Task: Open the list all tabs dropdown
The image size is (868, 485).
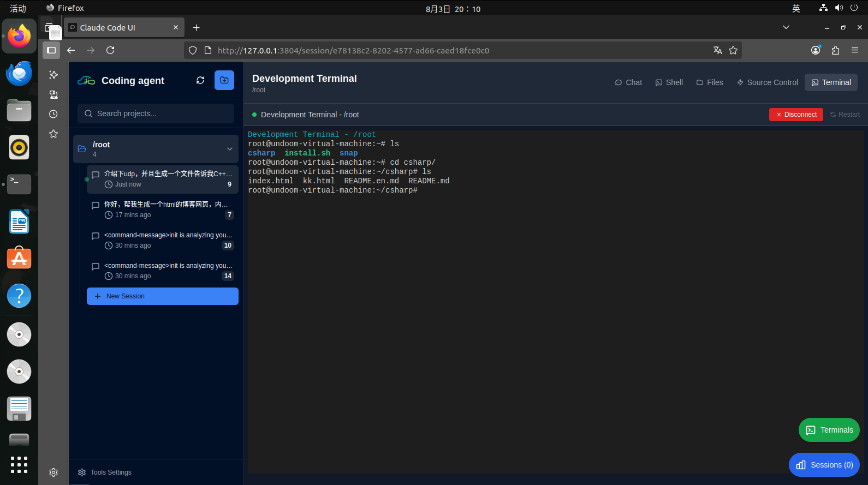Action: click(x=786, y=27)
